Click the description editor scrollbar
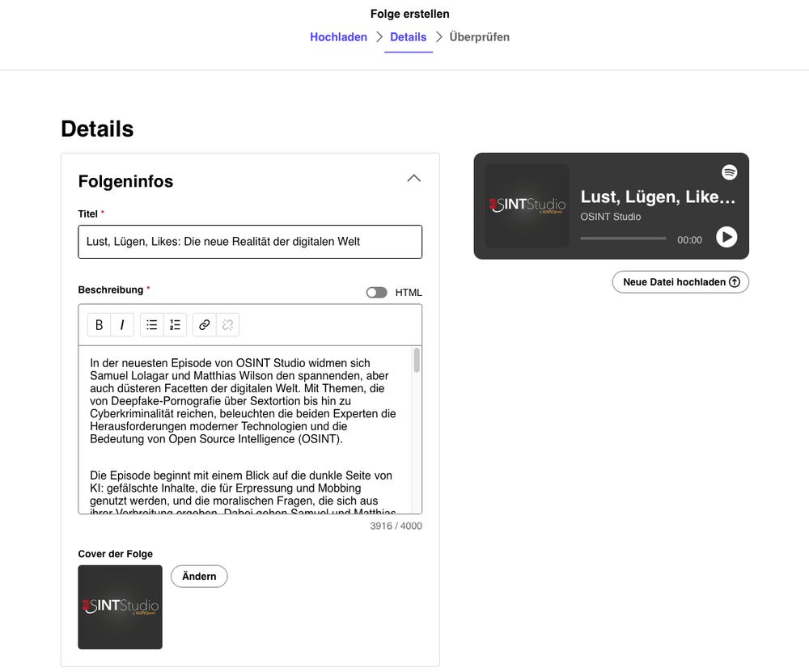The width and height of the screenshot is (809, 672). click(x=417, y=360)
